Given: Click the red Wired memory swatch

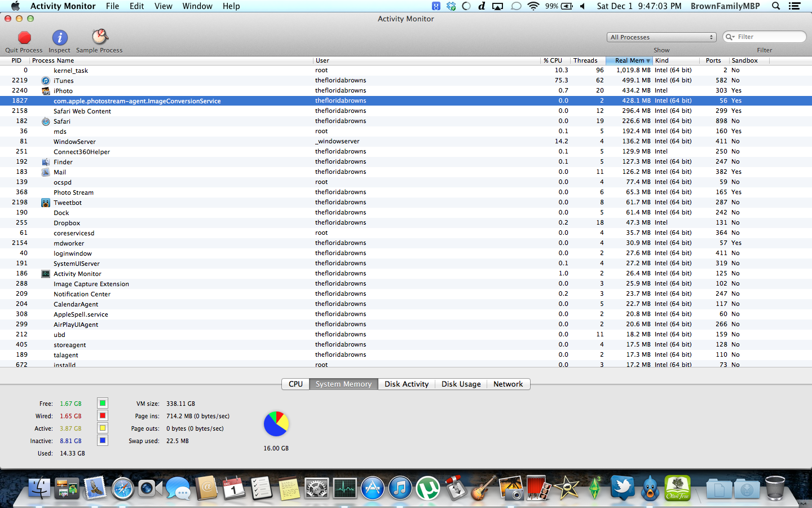Looking at the screenshot, I should pyautogui.click(x=103, y=415).
